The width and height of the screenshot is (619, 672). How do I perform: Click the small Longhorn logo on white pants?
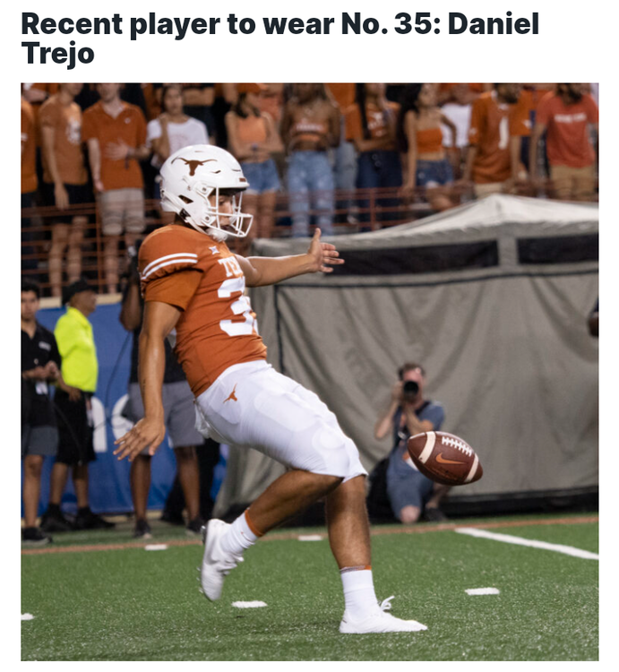pos(231,394)
